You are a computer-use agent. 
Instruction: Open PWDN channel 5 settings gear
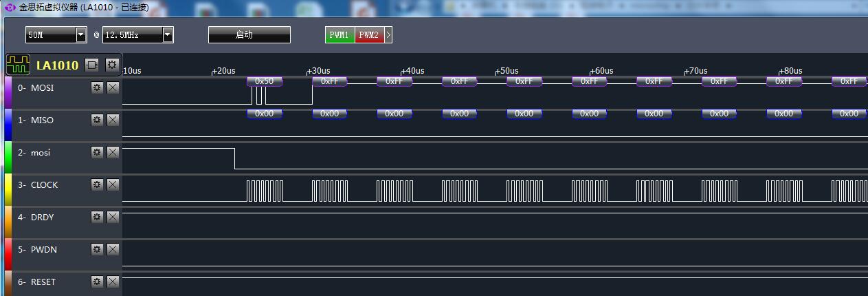pos(97,249)
